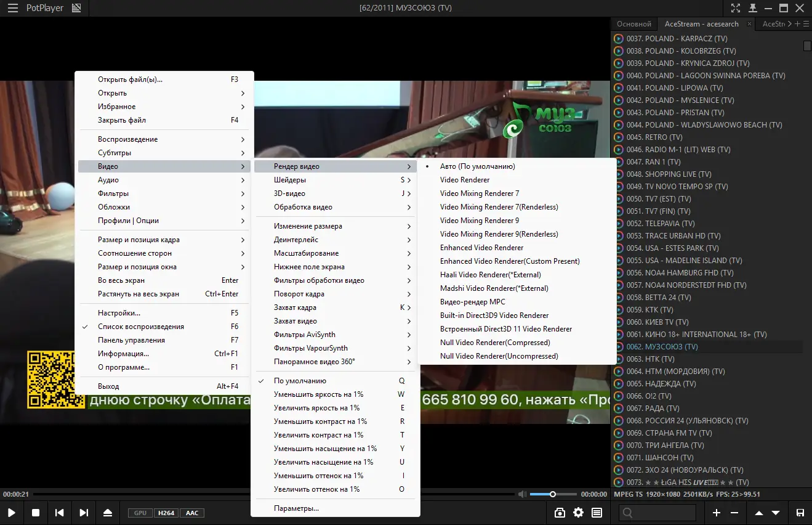812x525 pixels.
Task: Expand the Аудио submenu
Action: [x=164, y=180]
